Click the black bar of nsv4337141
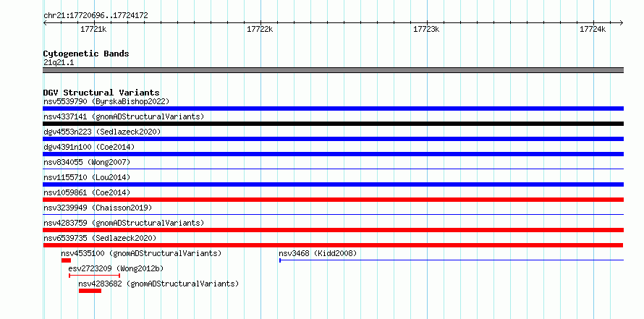The width and height of the screenshot is (644, 319). (x=333, y=124)
